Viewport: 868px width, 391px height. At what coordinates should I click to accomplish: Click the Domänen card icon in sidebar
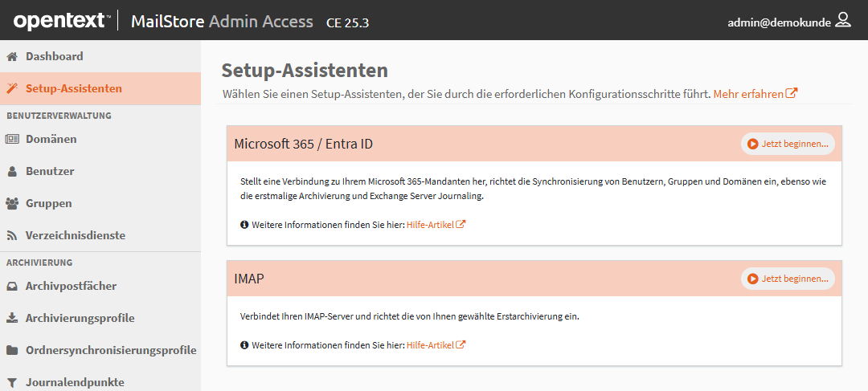[11, 140]
